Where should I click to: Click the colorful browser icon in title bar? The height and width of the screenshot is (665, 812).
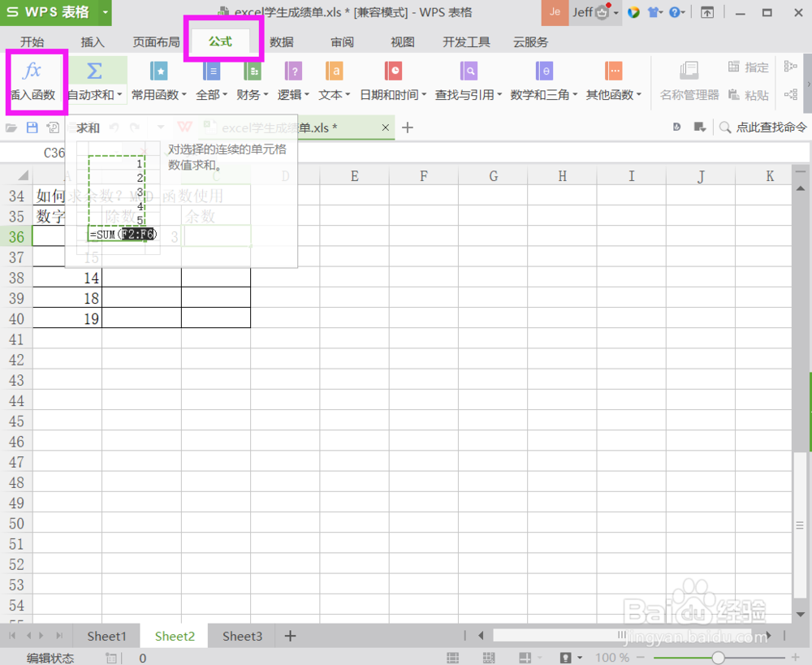tap(633, 12)
